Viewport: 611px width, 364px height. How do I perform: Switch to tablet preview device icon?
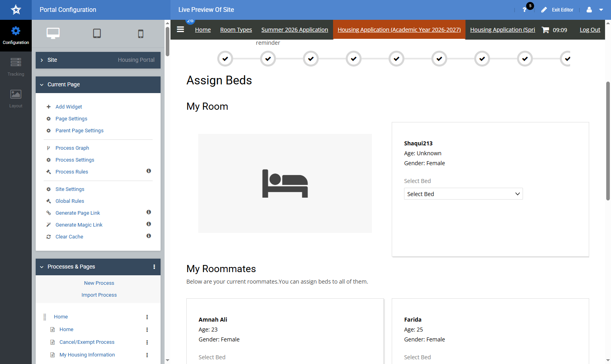[x=97, y=34]
